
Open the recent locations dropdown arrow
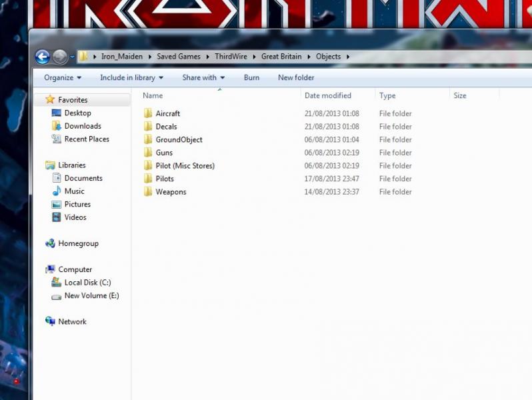[x=72, y=57]
